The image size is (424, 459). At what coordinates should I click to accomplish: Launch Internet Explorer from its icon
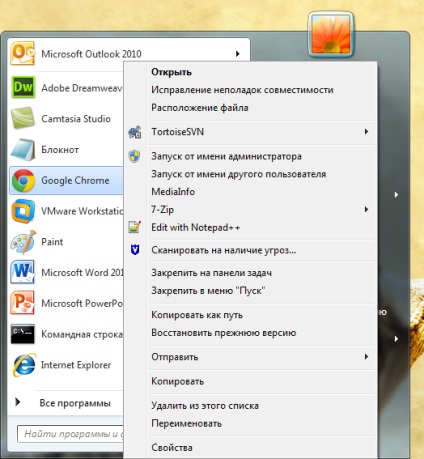23,365
